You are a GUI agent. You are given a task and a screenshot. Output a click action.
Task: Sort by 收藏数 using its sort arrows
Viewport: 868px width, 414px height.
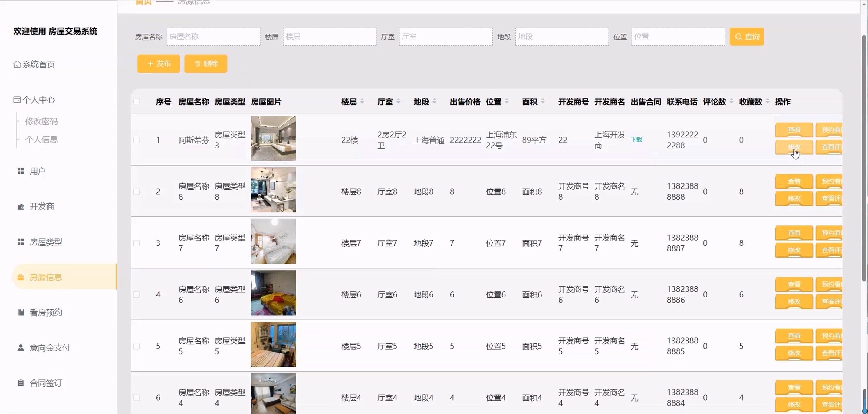click(768, 101)
